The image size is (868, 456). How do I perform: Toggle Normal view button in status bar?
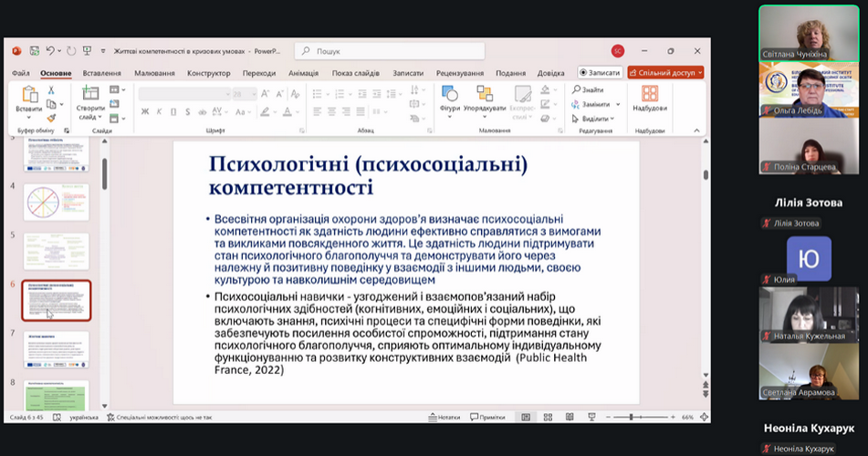tap(525, 417)
